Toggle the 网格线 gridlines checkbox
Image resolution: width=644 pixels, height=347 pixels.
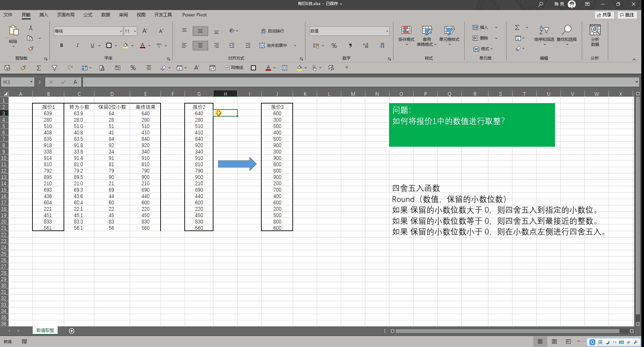(x=227, y=68)
